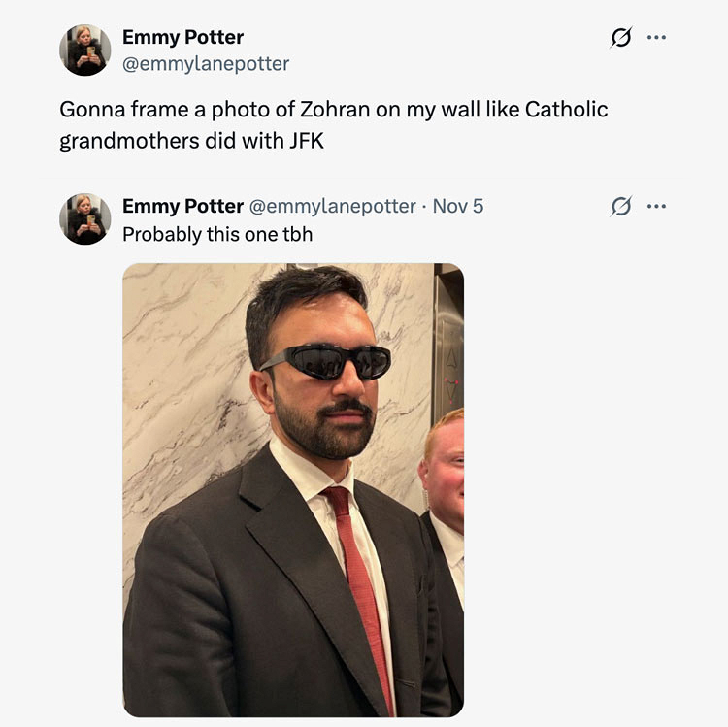Expand the reply tweet's three-dot more menu

pos(657,206)
